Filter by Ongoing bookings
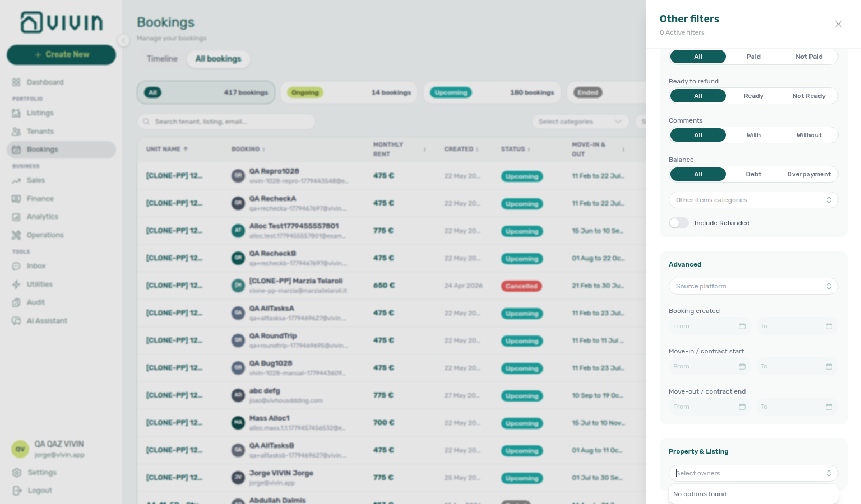861x504 pixels. (x=349, y=92)
